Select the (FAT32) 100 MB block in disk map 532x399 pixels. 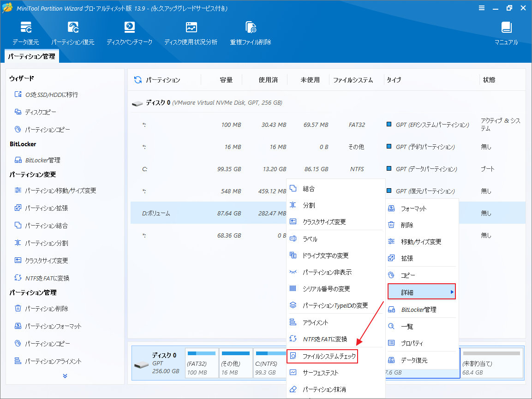pos(202,363)
